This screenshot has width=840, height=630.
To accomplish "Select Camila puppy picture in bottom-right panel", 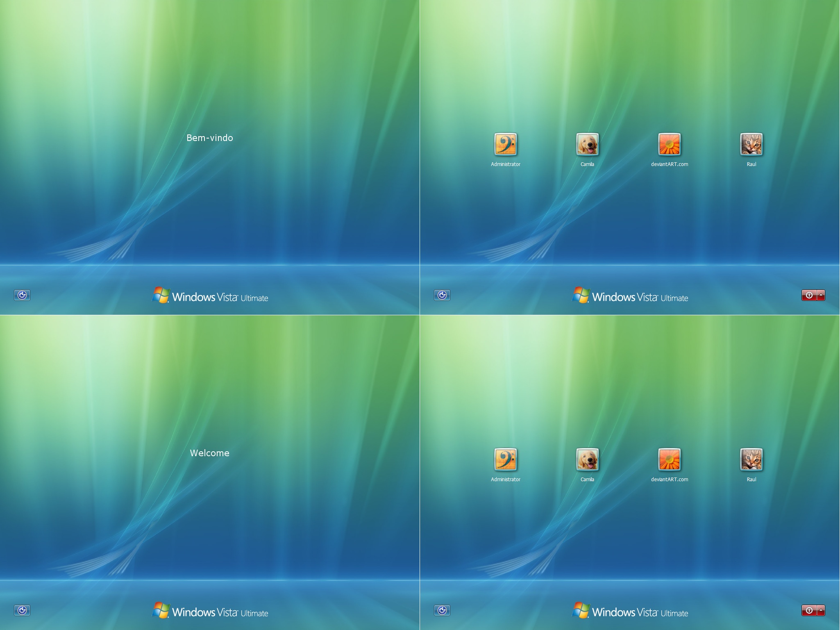I will [x=588, y=459].
